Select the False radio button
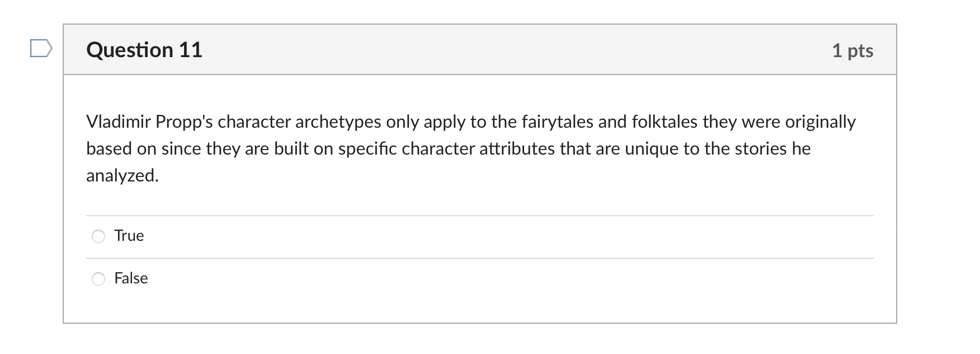The height and width of the screenshot is (354, 980). click(x=98, y=278)
